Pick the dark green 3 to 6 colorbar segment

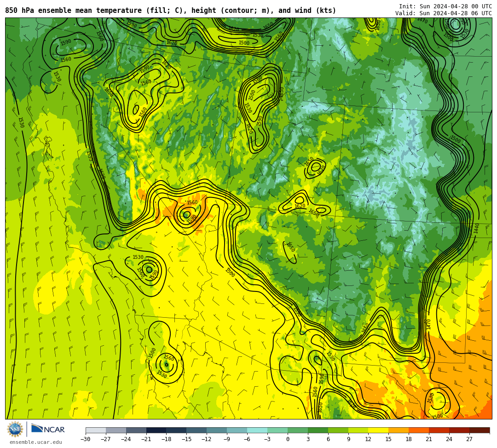318,430
